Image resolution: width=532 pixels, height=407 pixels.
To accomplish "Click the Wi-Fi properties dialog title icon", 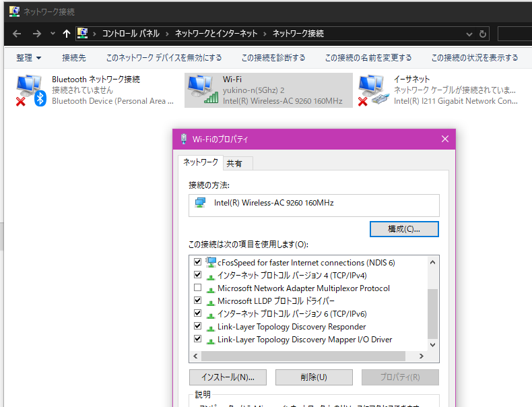I will pyautogui.click(x=184, y=139).
